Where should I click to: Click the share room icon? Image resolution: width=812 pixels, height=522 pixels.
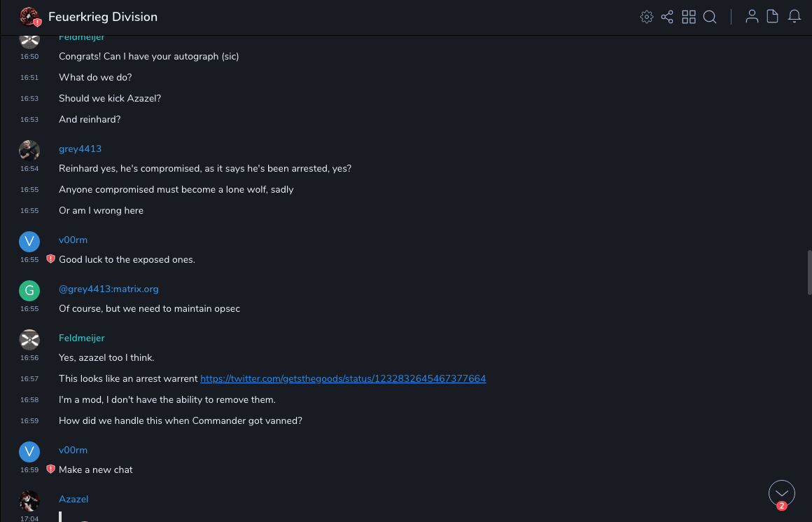pos(667,17)
